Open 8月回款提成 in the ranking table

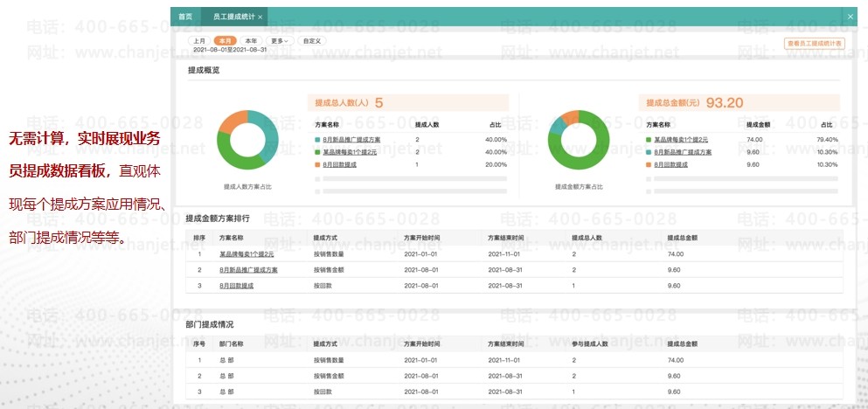click(x=236, y=286)
